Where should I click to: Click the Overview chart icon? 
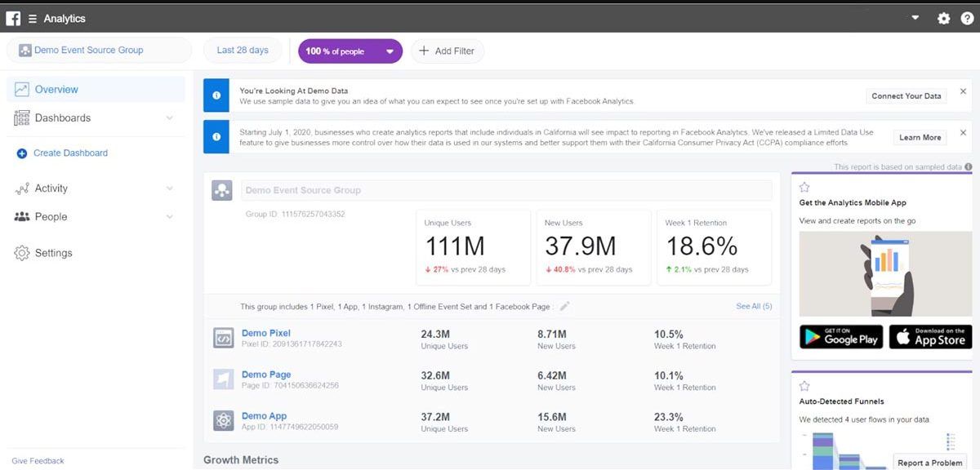pyautogui.click(x=22, y=90)
